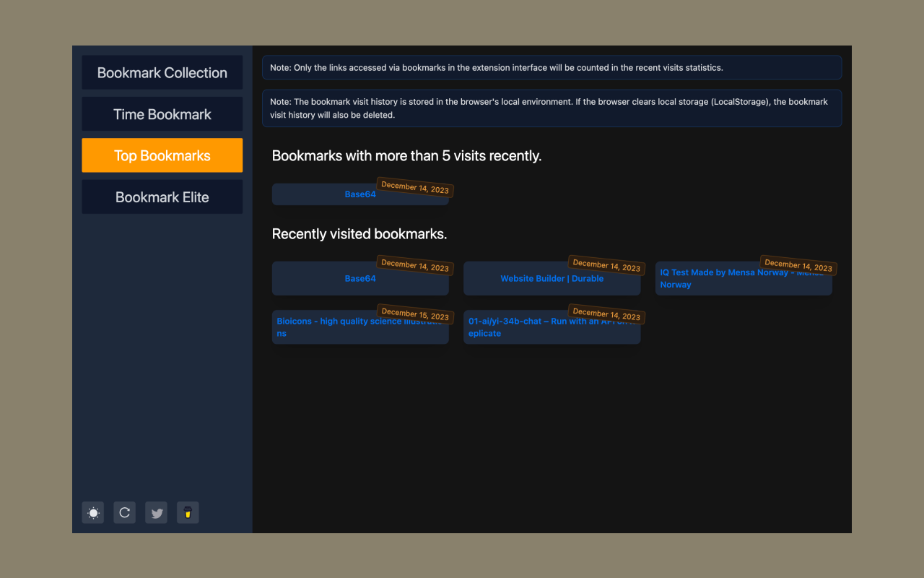Click the note about LocalStorage visit history

click(x=552, y=108)
